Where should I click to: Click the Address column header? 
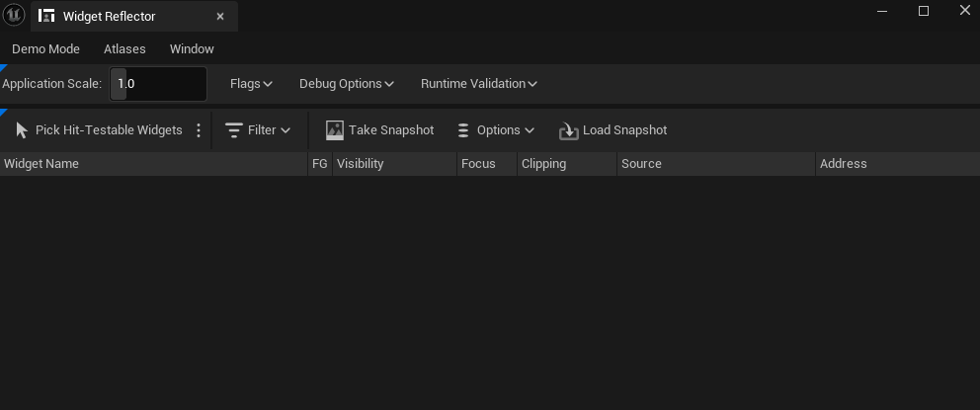tap(897, 164)
